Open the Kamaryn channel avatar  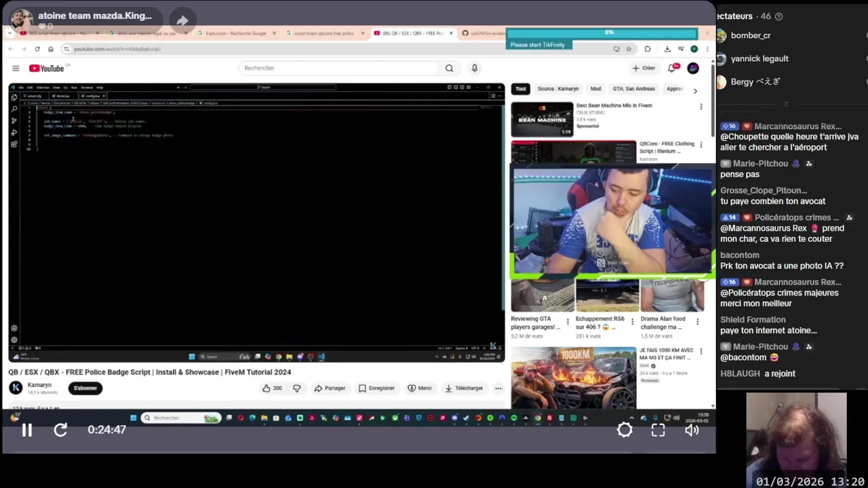pos(16,388)
